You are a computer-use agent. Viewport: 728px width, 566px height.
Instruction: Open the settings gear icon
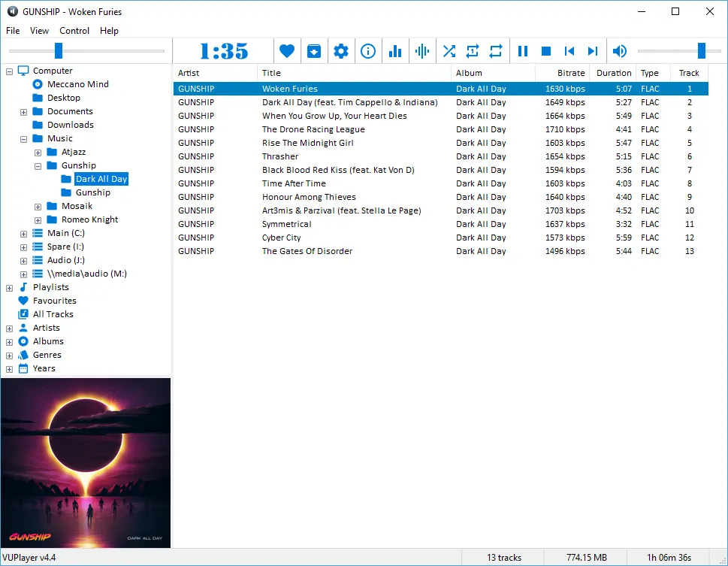340,50
